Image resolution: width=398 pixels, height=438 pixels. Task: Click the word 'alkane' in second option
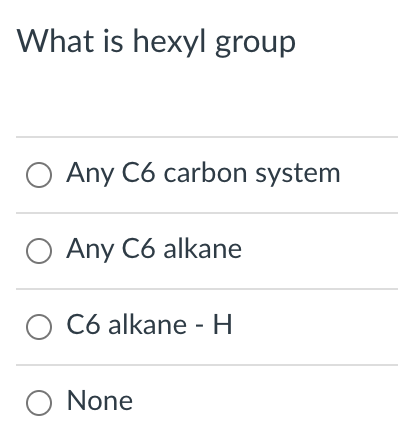click(203, 249)
